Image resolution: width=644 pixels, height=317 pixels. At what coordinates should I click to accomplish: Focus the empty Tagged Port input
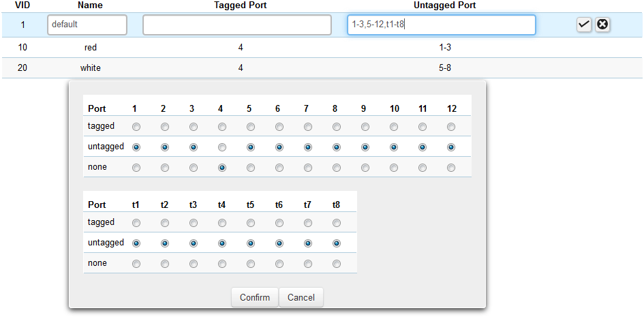(236, 25)
